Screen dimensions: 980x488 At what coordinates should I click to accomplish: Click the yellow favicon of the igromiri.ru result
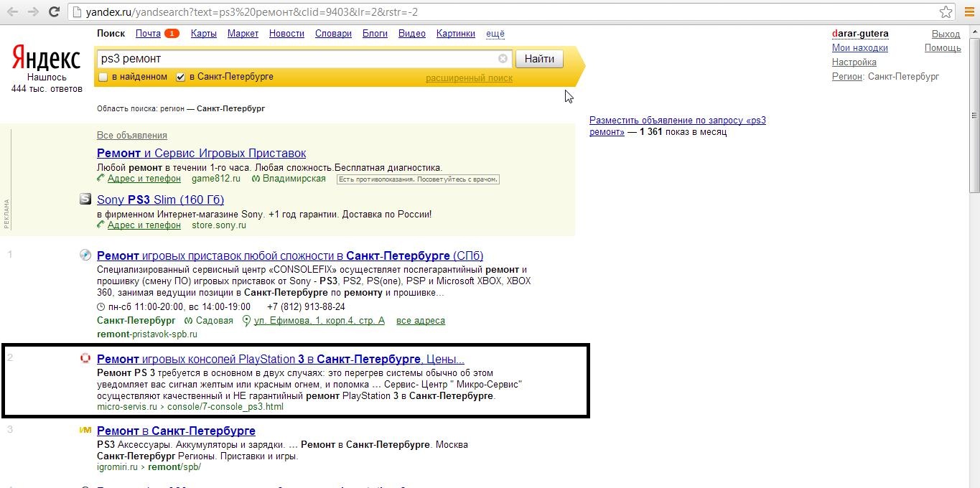click(x=85, y=431)
